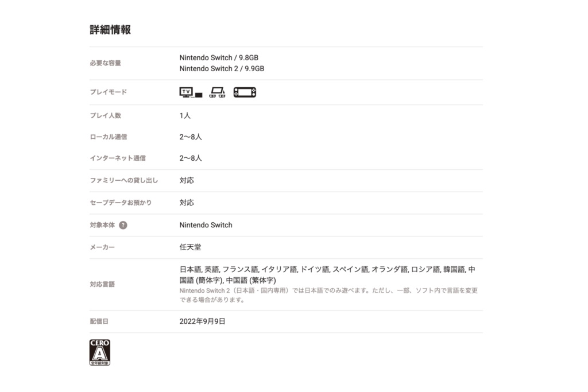
Task: Click the TV mode play icon
Action: pyautogui.click(x=191, y=92)
